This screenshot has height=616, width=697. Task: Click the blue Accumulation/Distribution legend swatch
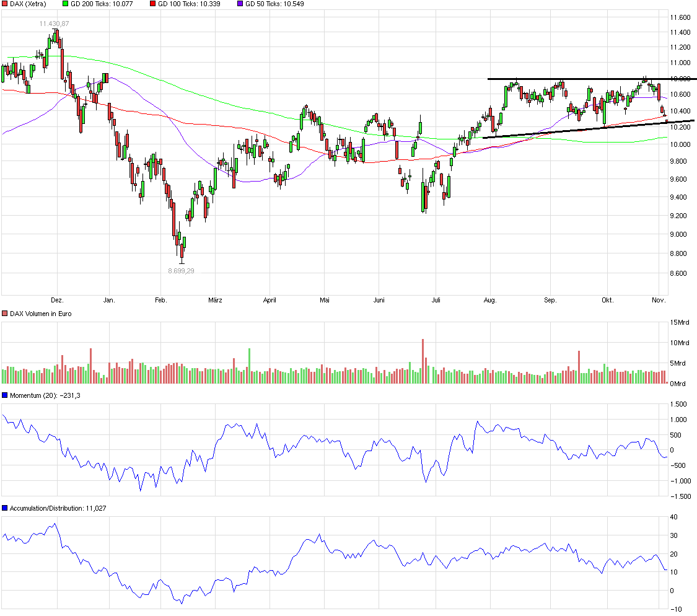pyautogui.click(x=5, y=508)
